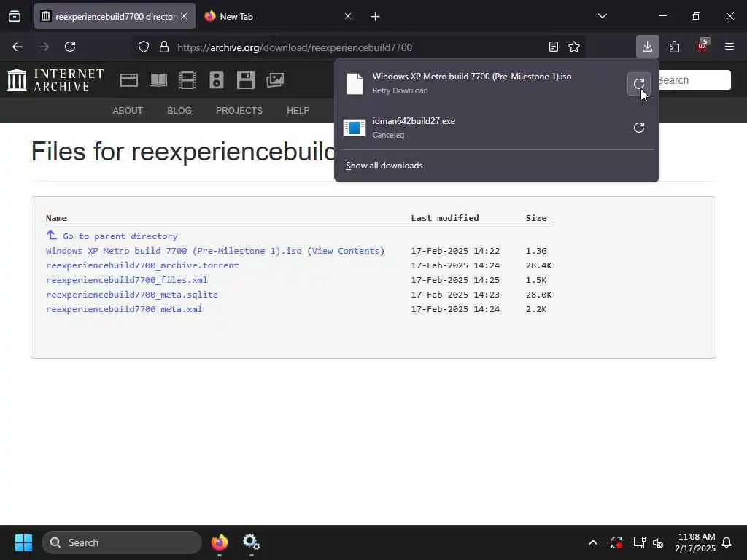Open the Extensions puzzle icon
Screen dimensions: 747x560
[674, 47]
